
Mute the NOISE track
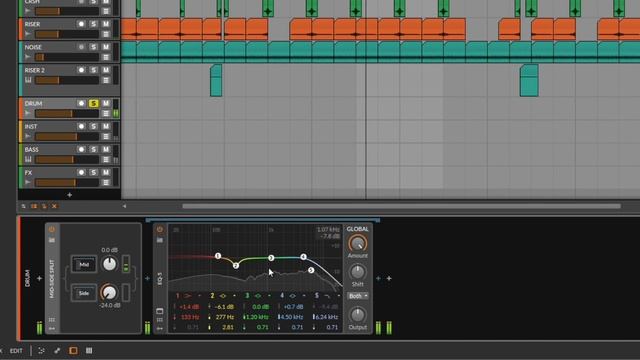tap(106, 47)
